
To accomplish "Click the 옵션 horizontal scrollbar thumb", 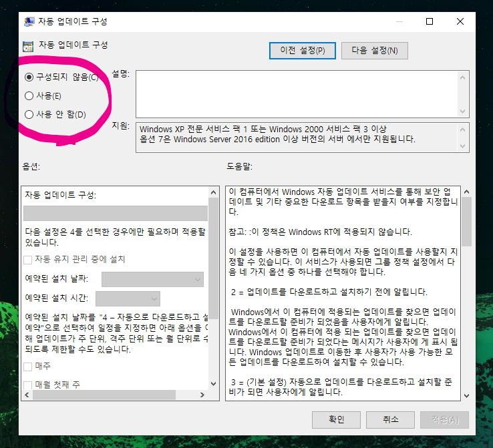I will click(x=104, y=395).
